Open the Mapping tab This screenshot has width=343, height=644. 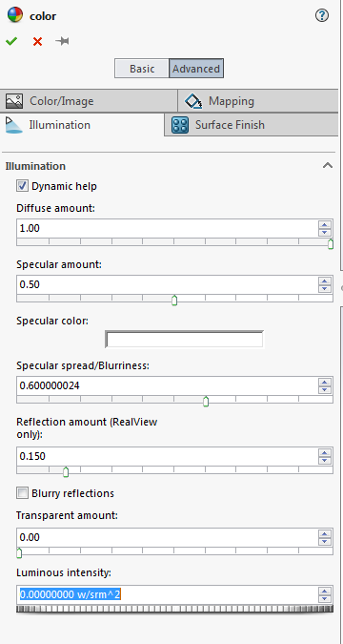click(x=257, y=100)
